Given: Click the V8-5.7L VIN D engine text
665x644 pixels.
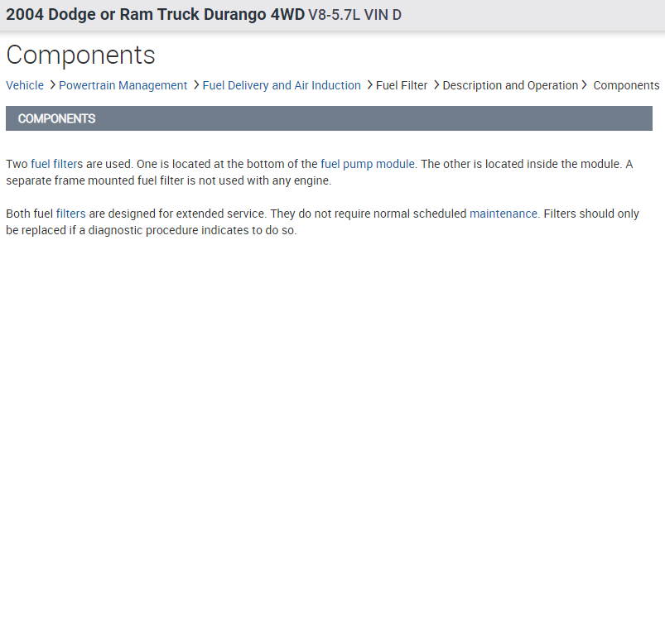Looking at the screenshot, I should point(354,15).
